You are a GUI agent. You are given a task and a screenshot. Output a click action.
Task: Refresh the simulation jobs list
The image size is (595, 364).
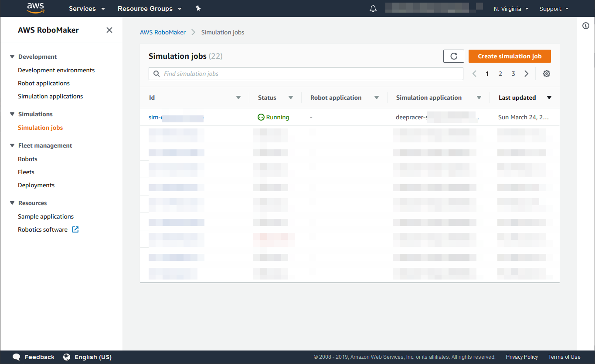(453, 56)
